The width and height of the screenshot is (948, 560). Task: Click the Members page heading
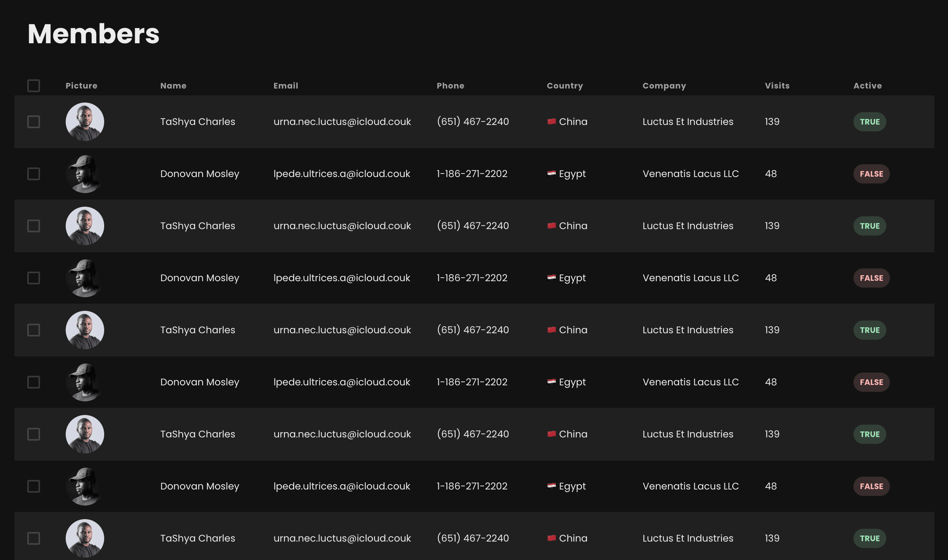[x=93, y=34]
